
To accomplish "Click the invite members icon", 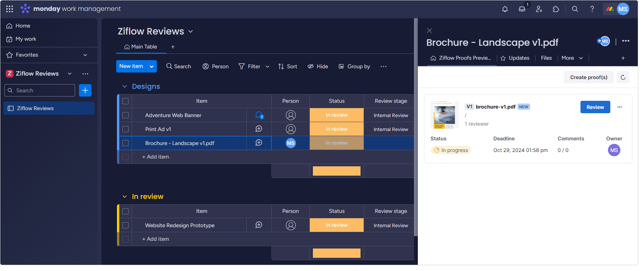I will pos(539,9).
